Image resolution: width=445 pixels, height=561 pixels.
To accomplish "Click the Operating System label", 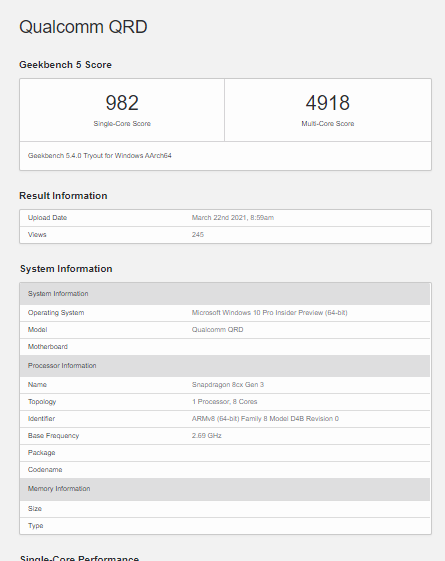I will [x=56, y=313].
